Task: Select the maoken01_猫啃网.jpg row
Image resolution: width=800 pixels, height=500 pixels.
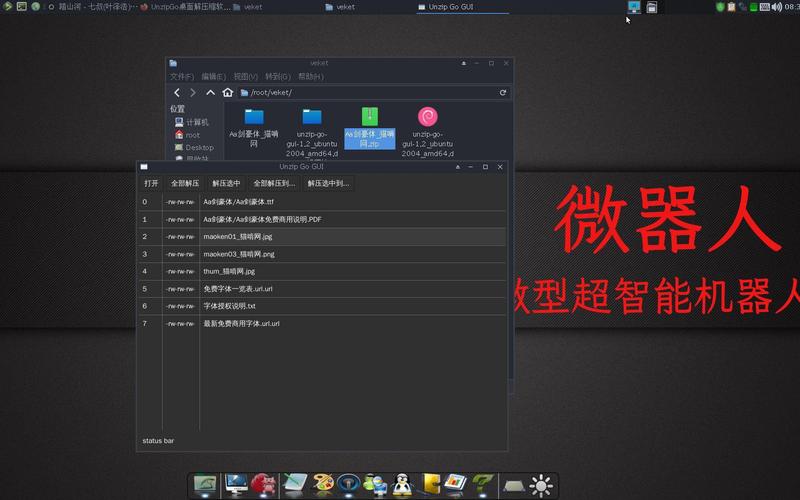Action: [238, 237]
